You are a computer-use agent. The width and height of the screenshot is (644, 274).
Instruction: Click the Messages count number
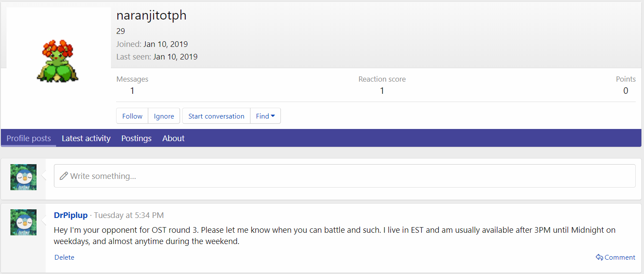click(x=132, y=91)
